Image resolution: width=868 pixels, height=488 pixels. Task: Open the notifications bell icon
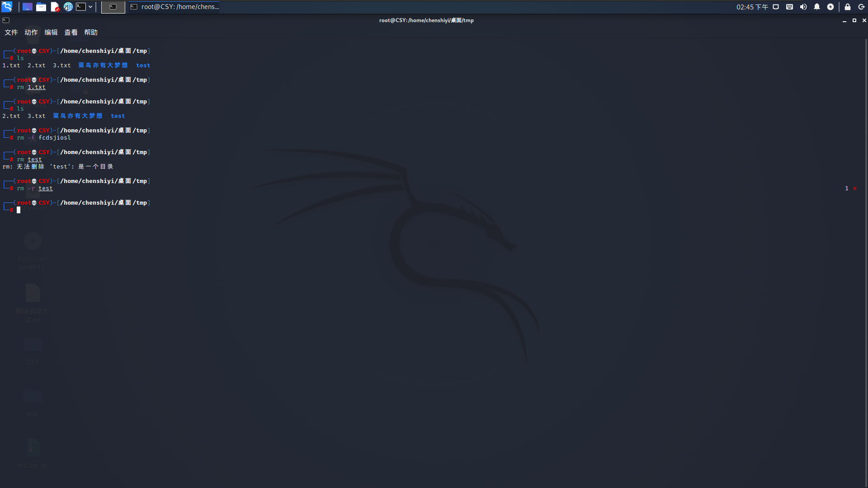pos(817,7)
